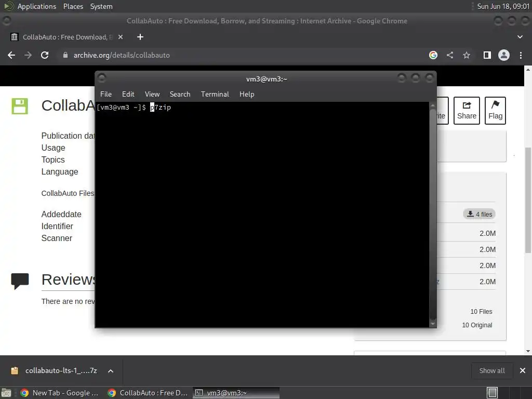
Task: Download all via 4 files button
Action: pos(479,214)
